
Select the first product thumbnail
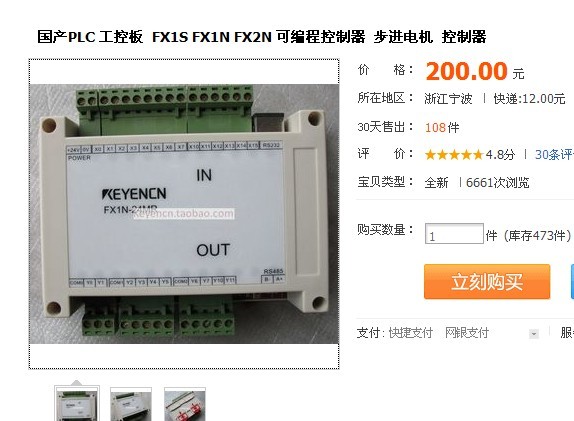click(x=77, y=403)
